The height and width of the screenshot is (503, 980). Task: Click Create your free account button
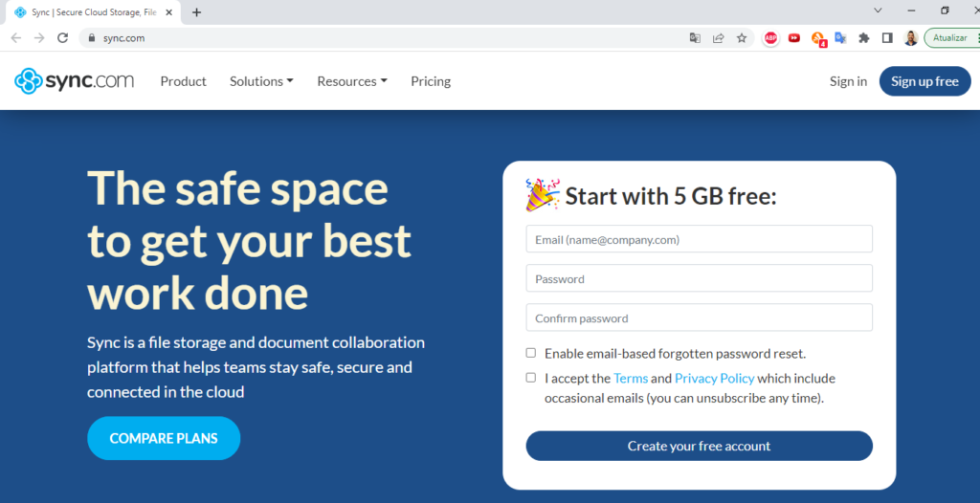[700, 447]
